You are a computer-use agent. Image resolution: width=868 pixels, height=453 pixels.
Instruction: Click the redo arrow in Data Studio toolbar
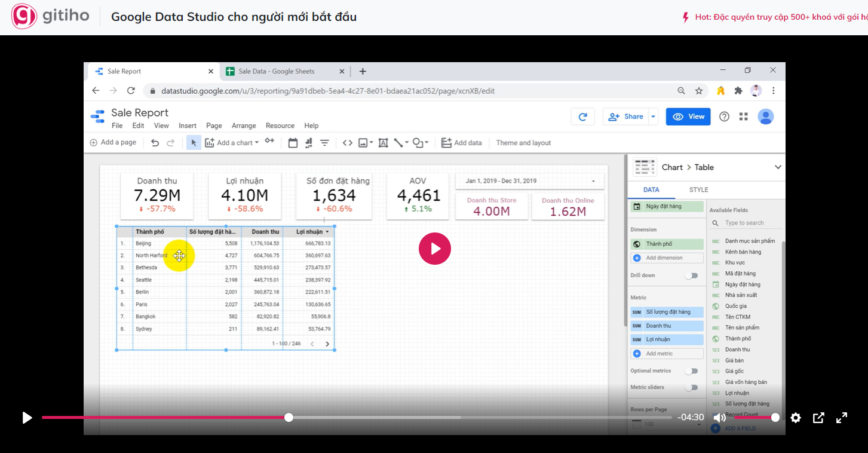[170, 143]
